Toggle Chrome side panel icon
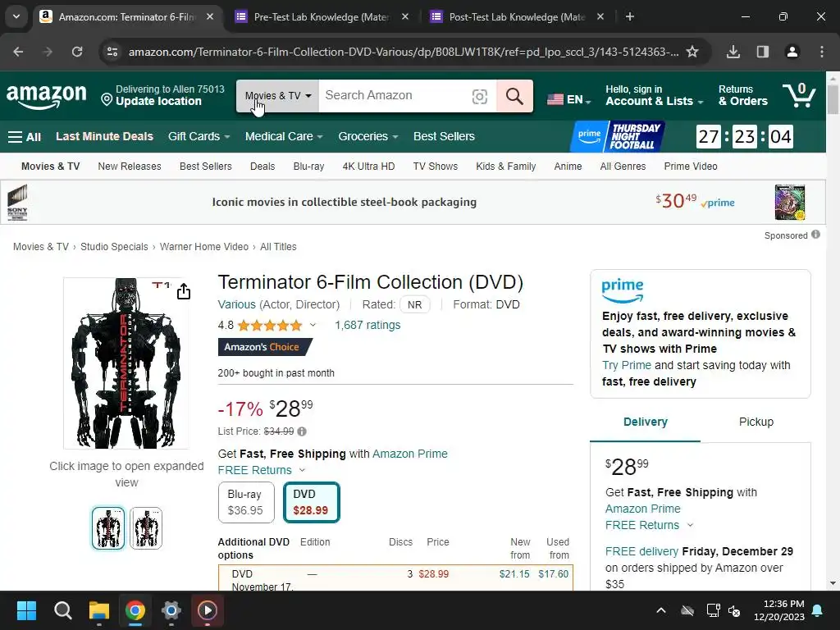 pyautogui.click(x=762, y=52)
